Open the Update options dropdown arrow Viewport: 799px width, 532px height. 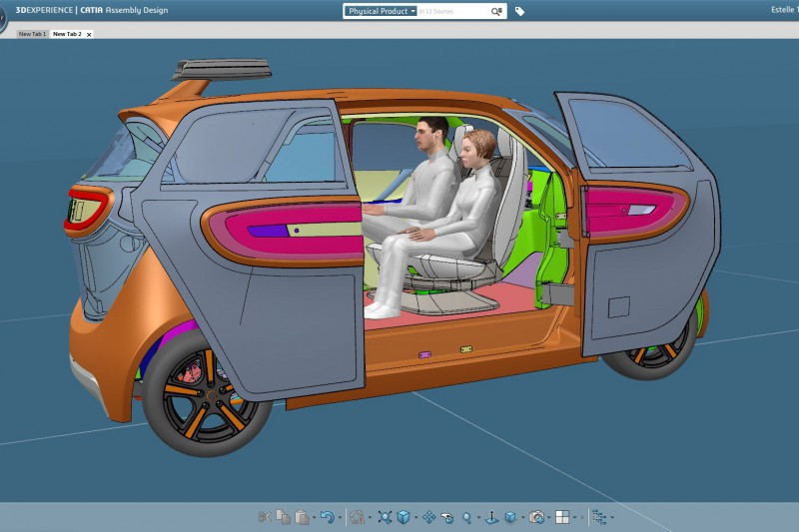(x=370, y=518)
